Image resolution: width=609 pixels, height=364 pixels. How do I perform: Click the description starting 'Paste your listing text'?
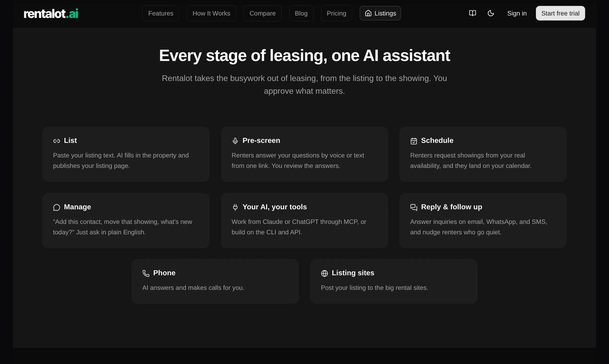pyautogui.click(x=121, y=160)
